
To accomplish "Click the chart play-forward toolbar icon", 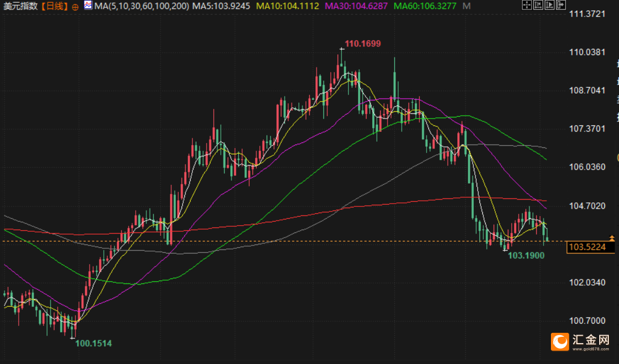I will pos(550,5).
